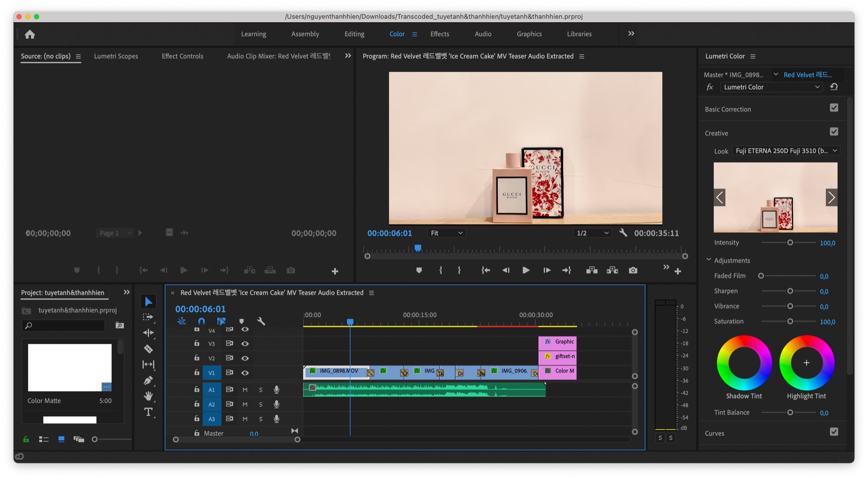
Task: Open playback resolution 1/2 dropdown
Action: coord(592,233)
